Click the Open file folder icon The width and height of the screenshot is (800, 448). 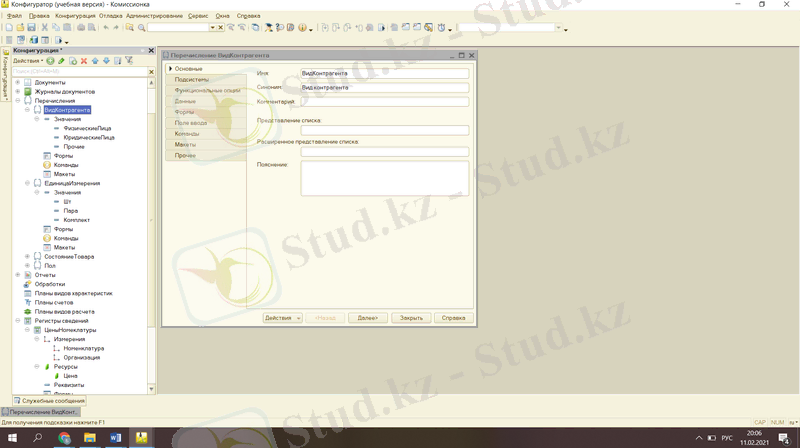click(x=20, y=27)
